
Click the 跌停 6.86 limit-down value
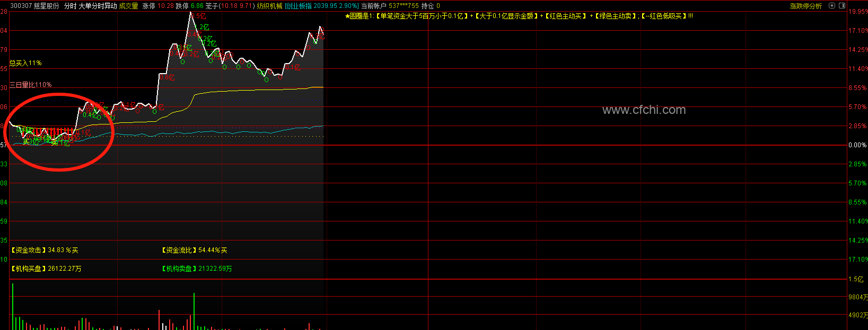[190, 6]
